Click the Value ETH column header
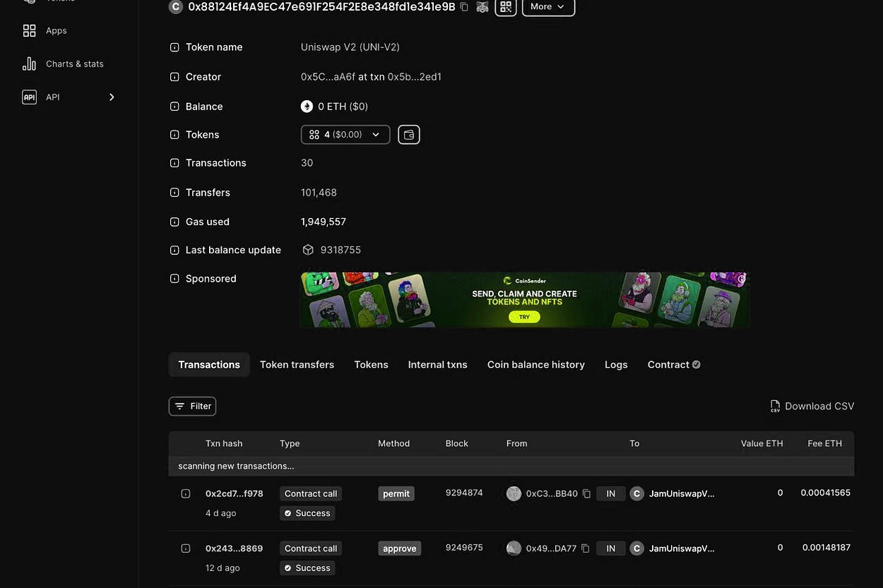 [x=761, y=443]
